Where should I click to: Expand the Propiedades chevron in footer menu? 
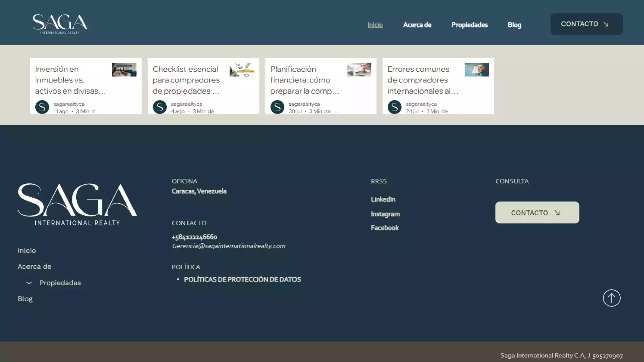(x=29, y=283)
